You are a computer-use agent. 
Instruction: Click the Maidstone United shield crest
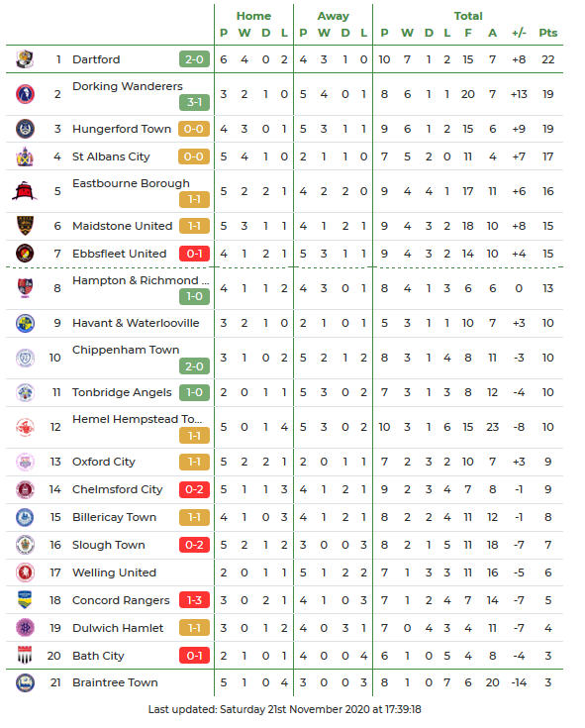(25, 226)
